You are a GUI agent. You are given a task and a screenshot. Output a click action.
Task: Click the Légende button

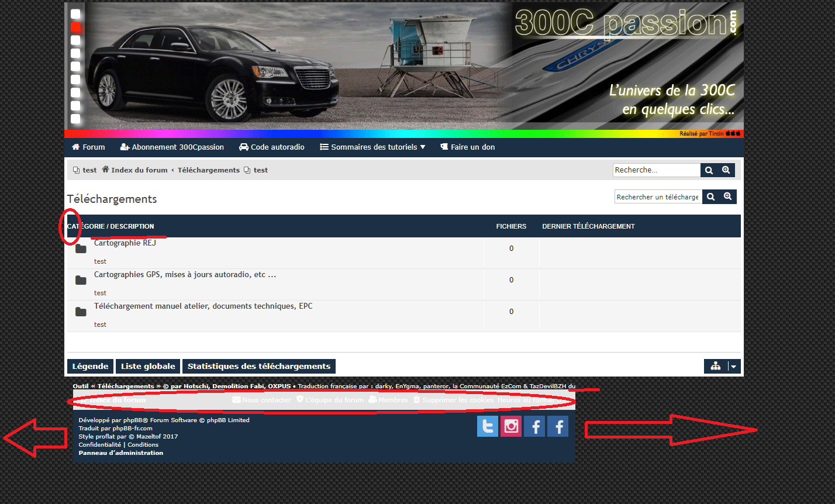pyautogui.click(x=91, y=367)
